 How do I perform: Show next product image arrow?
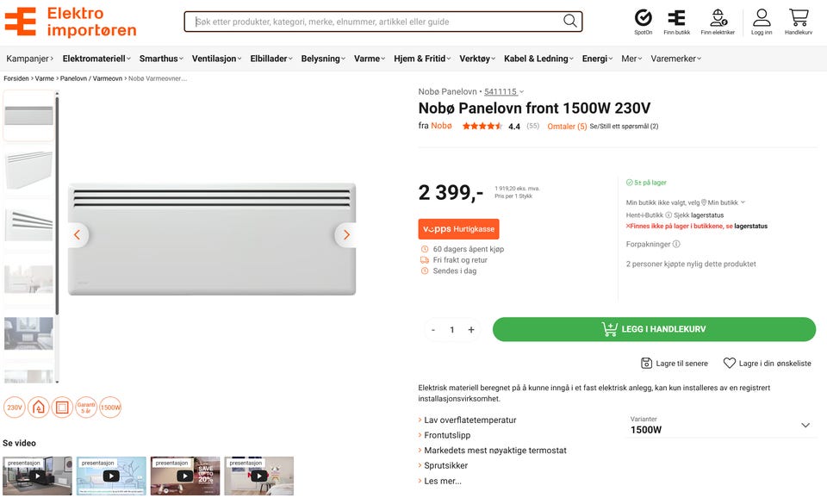point(346,235)
